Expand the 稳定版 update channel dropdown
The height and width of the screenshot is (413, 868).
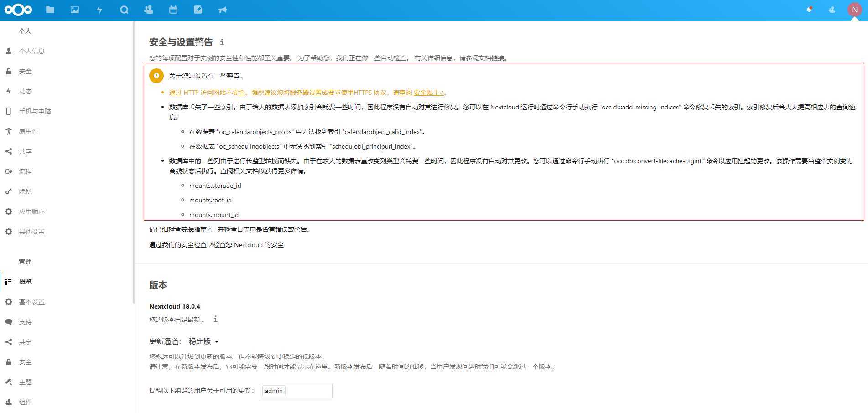204,341
